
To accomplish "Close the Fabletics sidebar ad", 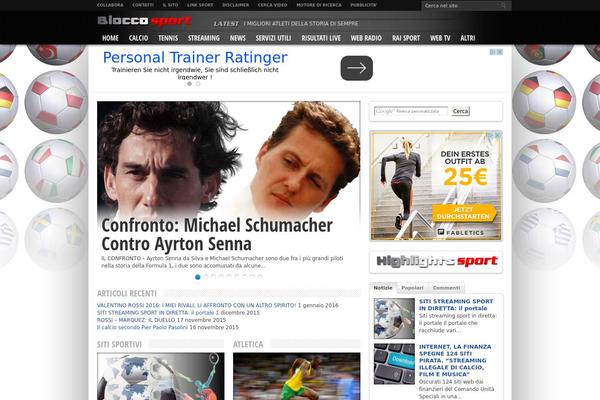I will (x=497, y=135).
